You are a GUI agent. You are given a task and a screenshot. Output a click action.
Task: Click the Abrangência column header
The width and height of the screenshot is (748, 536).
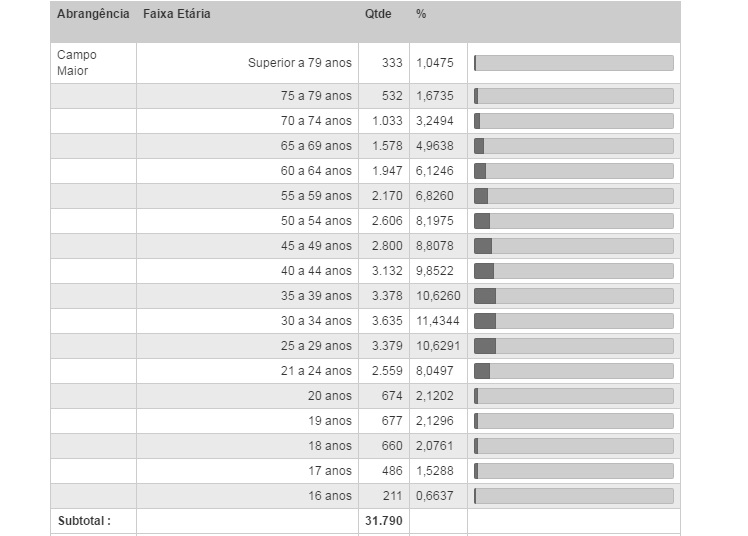93,14
